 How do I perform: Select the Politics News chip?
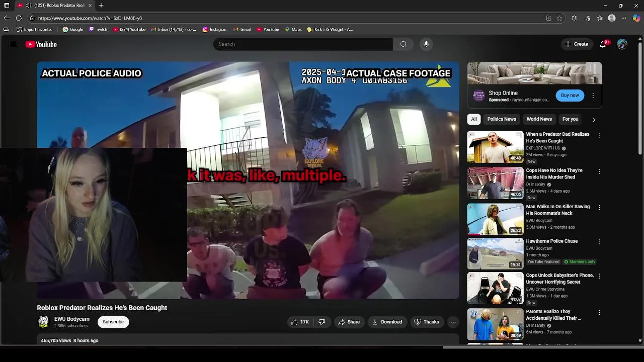[x=502, y=119]
